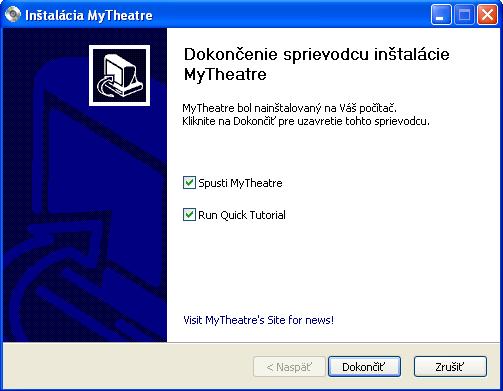Screen dimensions: 503x391
Task: Click the 'Dokončenie sprievodcu inštalácie' heading
Action: 317,54
